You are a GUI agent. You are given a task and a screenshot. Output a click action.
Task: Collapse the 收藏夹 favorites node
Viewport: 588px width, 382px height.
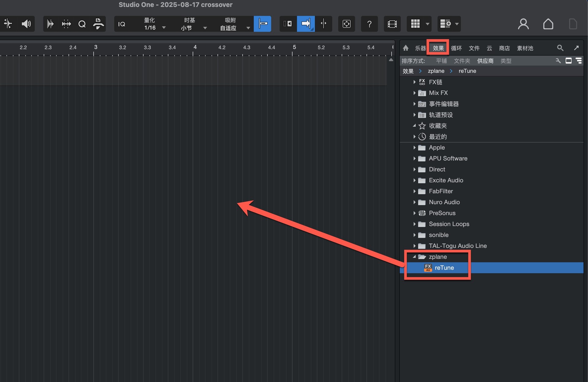(x=414, y=126)
